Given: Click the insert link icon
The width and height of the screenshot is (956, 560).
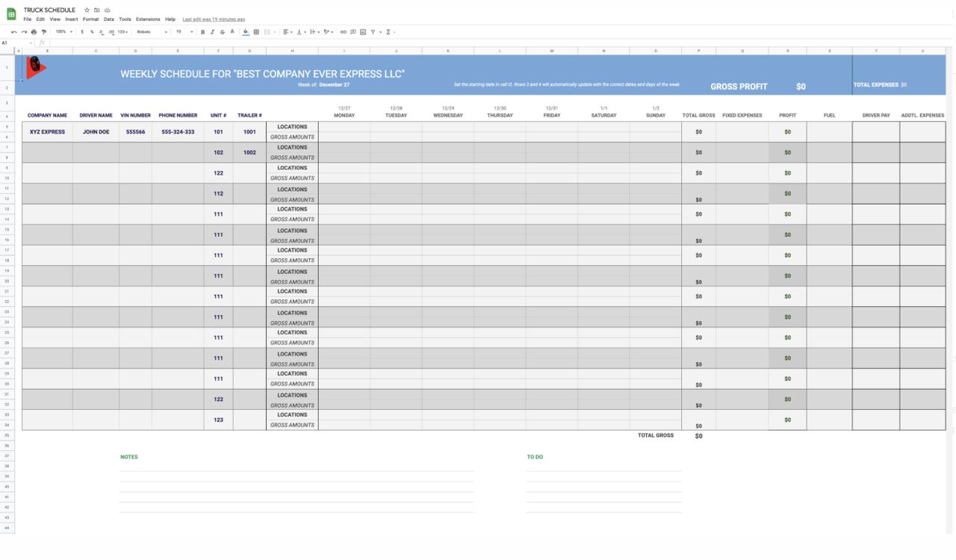Looking at the screenshot, I should 343,32.
